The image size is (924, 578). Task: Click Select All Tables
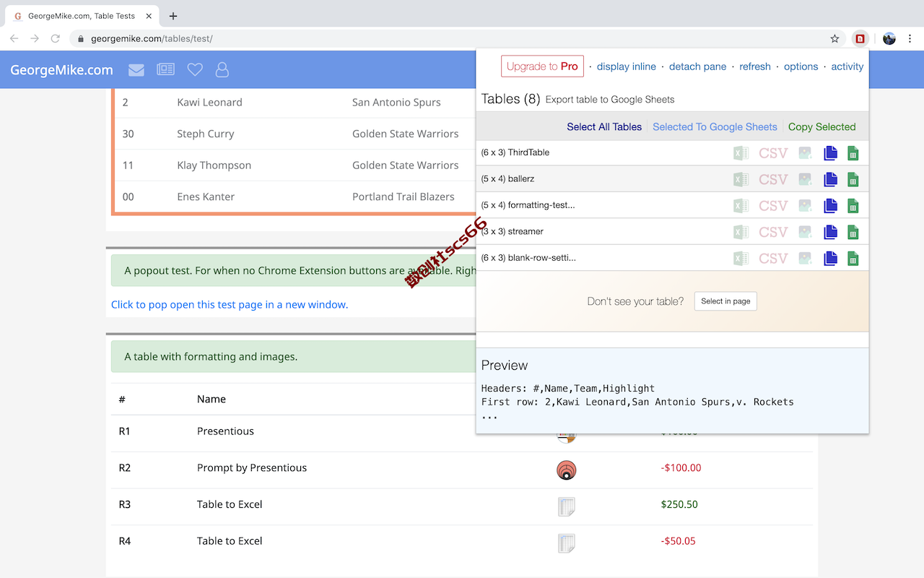pyautogui.click(x=604, y=127)
